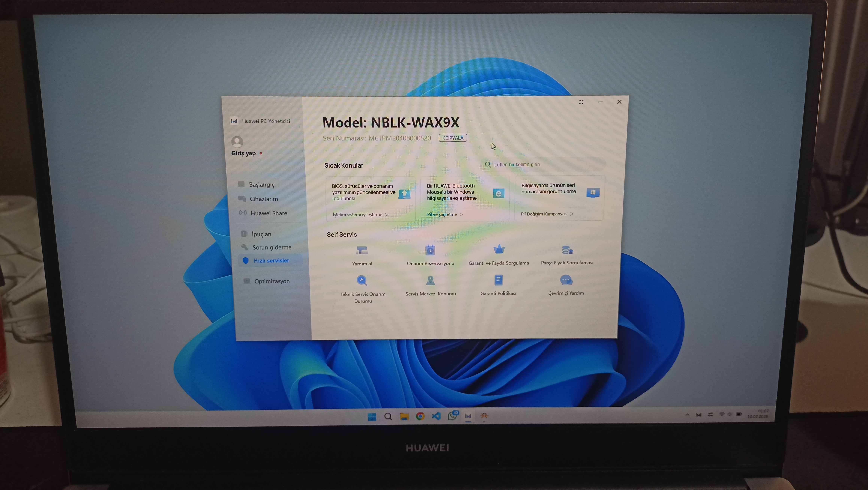Open Chrome from the Windows taskbar
Image resolution: width=868 pixels, height=490 pixels.
(420, 416)
